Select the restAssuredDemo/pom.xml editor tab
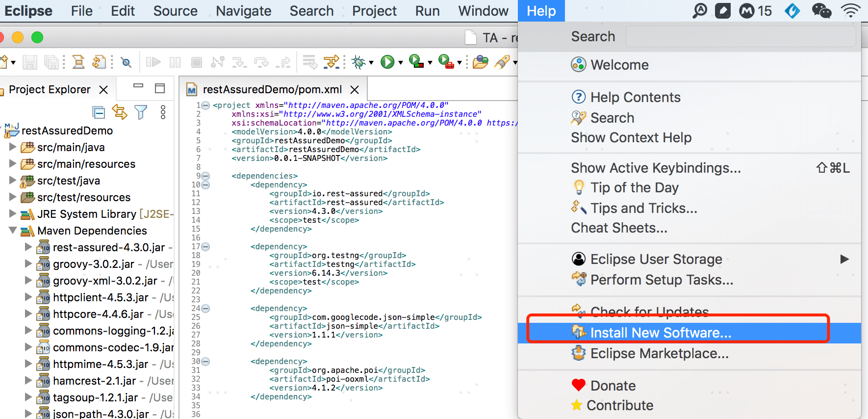Screen dimensions: 868x419 coord(272,89)
